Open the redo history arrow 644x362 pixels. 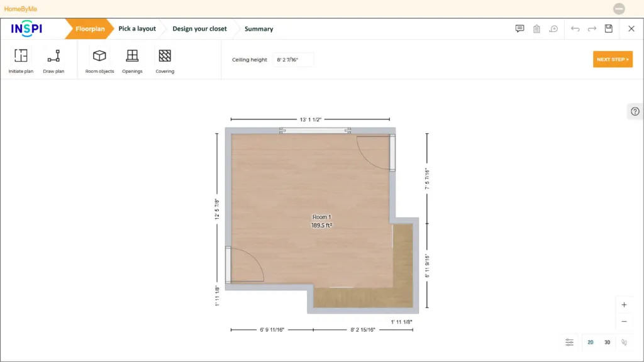tap(591, 29)
